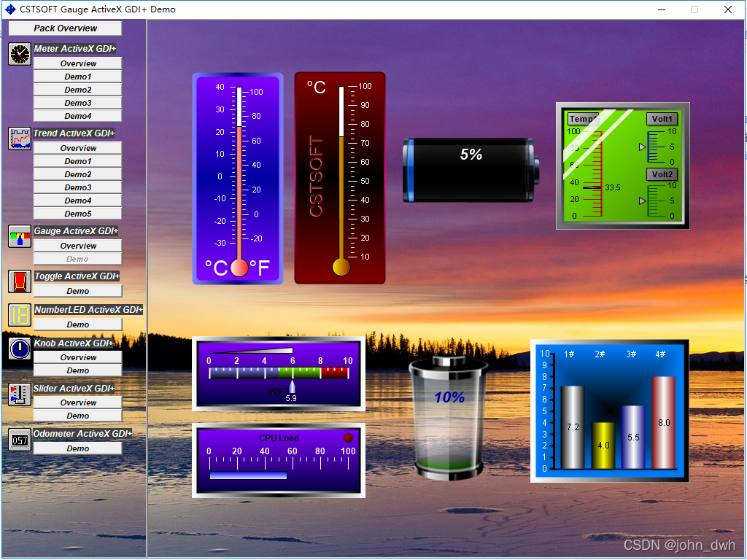Viewport: 747px width, 560px height.
Task: Open the Knob ActiveX Overview page
Action: click(77, 357)
